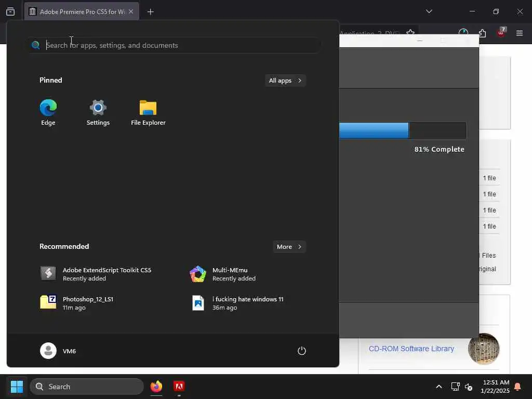The height and width of the screenshot is (399, 532).
Task: Focus the Start menu search field
Action: (175, 45)
